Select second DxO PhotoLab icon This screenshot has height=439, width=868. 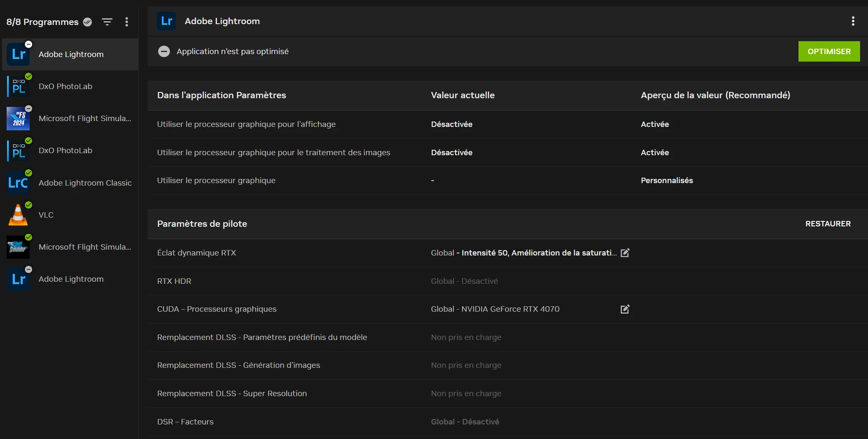[18, 150]
